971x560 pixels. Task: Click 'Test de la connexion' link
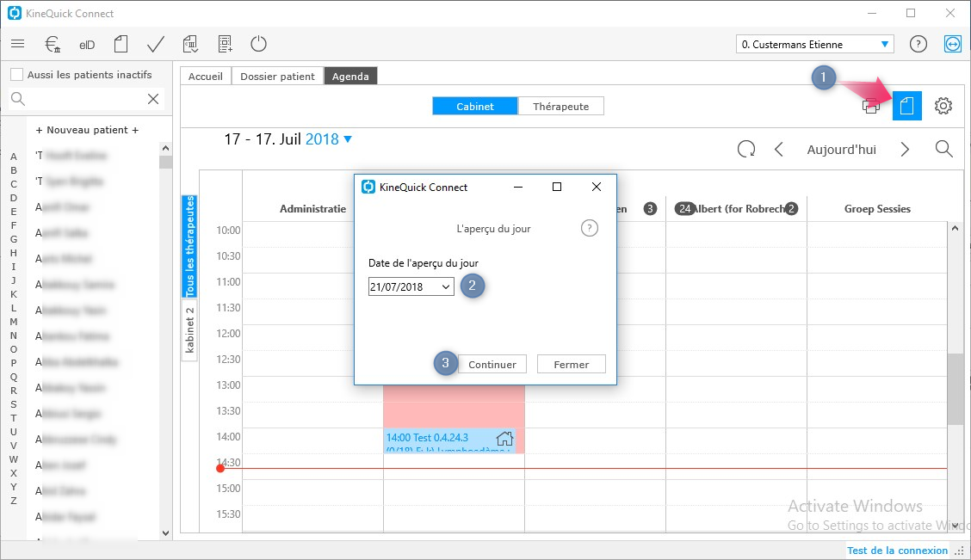tap(897, 550)
